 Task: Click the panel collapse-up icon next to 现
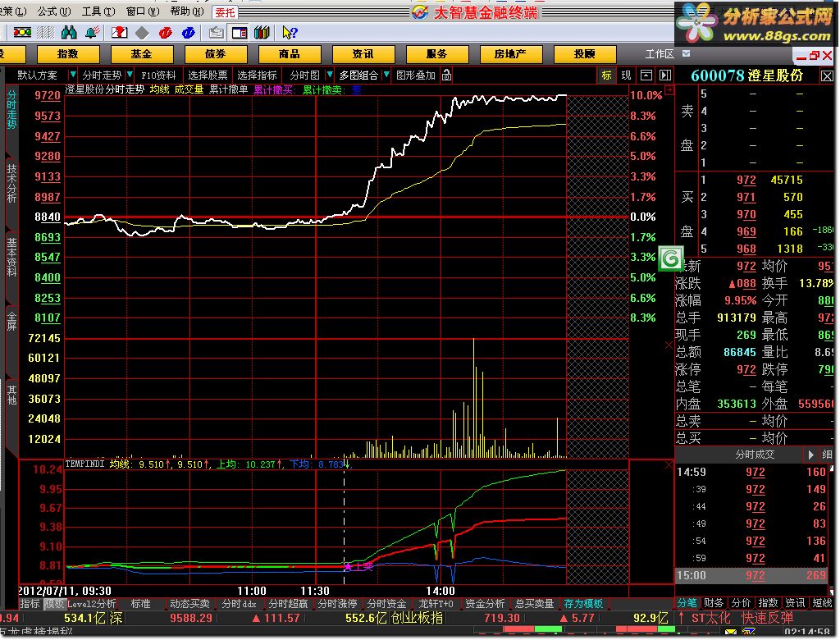[x=646, y=75]
